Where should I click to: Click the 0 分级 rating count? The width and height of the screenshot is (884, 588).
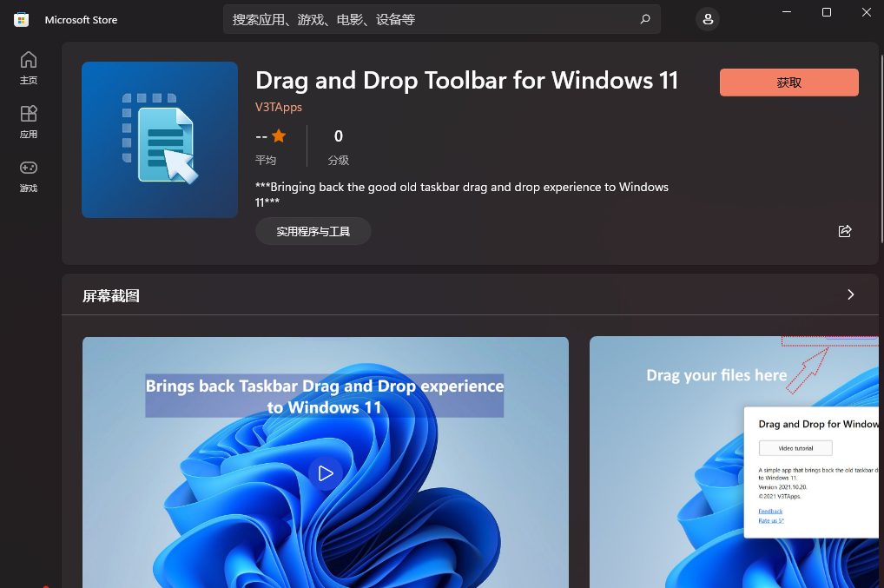pyautogui.click(x=339, y=146)
